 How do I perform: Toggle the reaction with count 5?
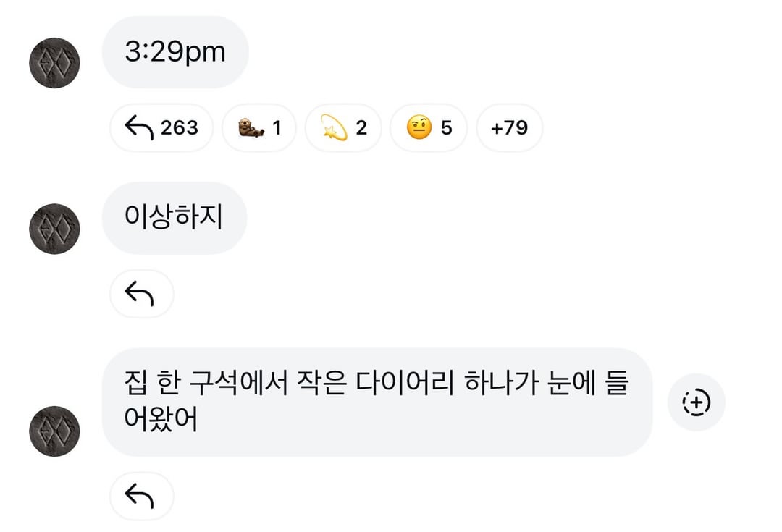click(x=428, y=128)
